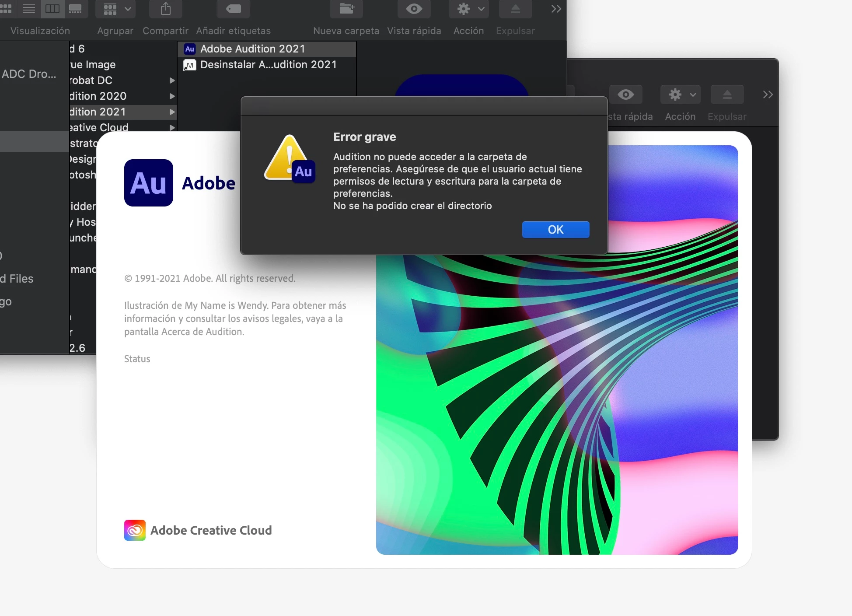Image resolution: width=852 pixels, height=616 pixels.
Task: Switch Finder to column view
Action: tap(52, 9)
